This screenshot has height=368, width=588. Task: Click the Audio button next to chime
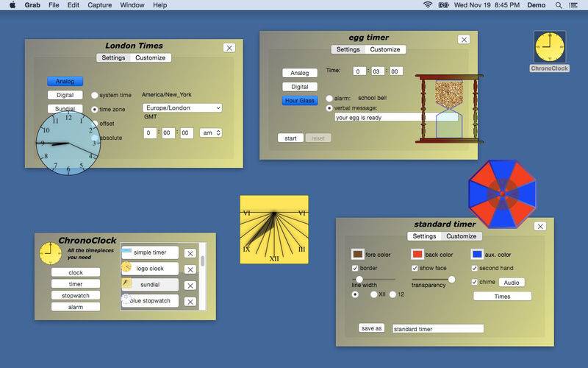[512, 283]
